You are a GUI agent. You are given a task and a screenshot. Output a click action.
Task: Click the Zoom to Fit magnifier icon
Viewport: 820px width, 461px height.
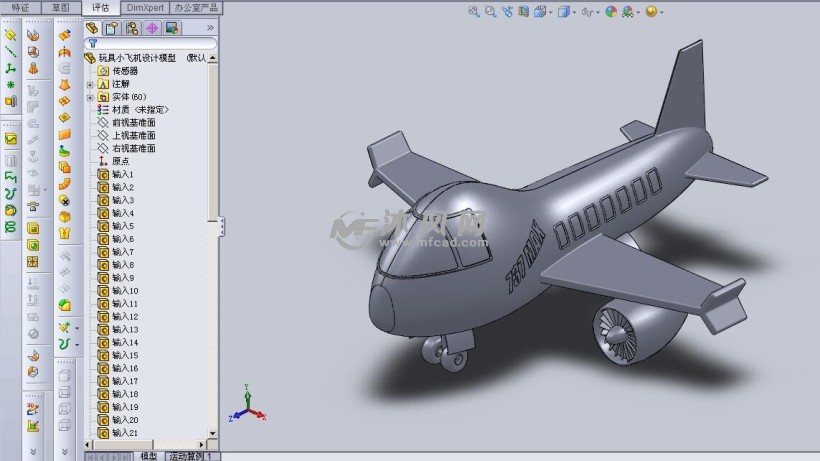point(474,11)
